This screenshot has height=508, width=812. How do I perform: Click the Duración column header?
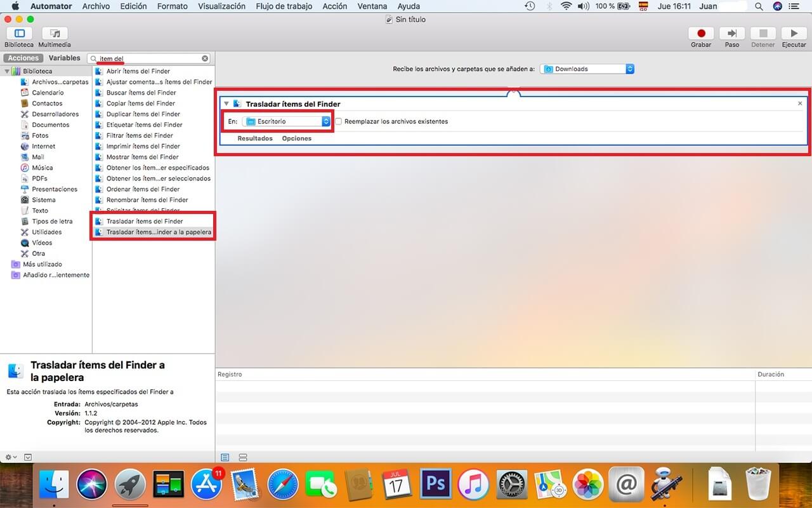pyautogui.click(x=771, y=375)
